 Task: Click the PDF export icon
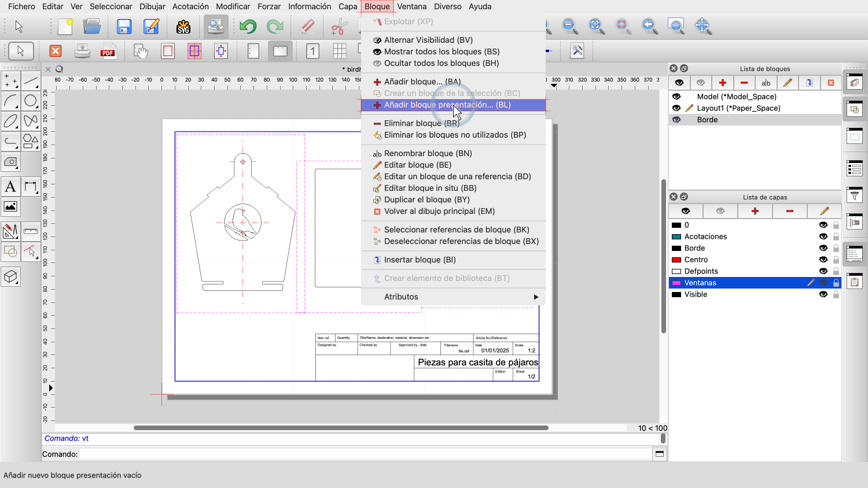point(108,51)
